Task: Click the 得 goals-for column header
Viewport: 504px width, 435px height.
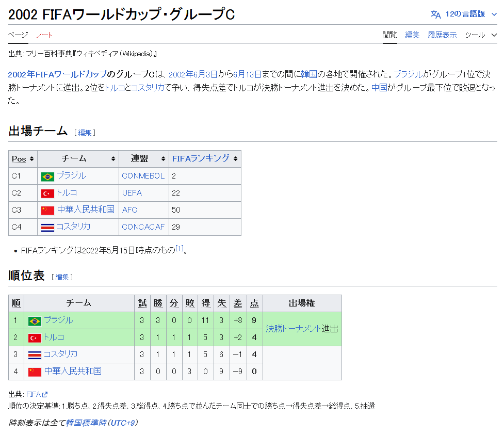Action: point(206,303)
